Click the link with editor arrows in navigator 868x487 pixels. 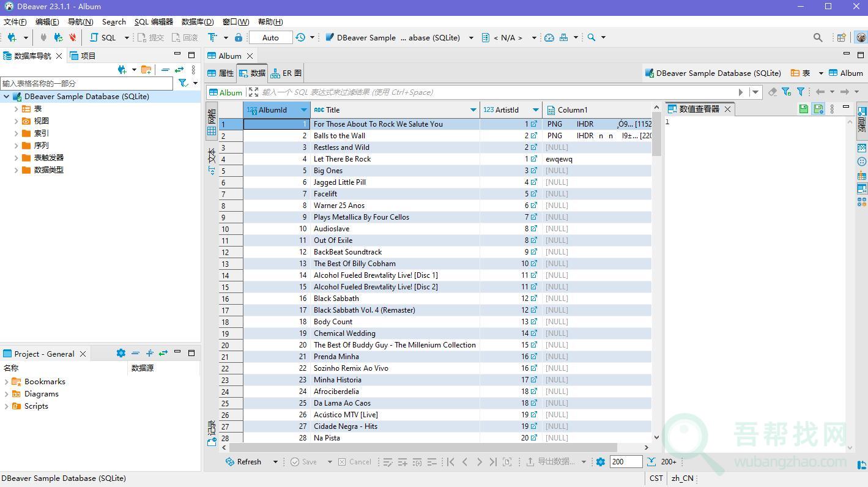pyautogui.click(x=179, y=70)
